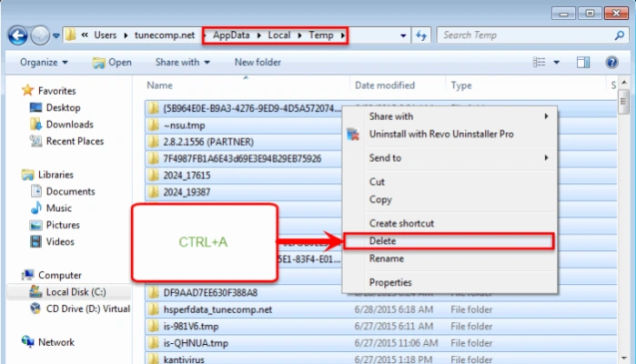Open the Organize menu
This screenshot has width=636, height=364.
[x=44, y=62]
